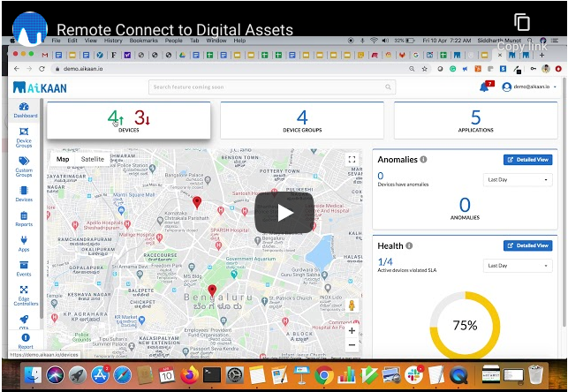
Task: Click Detailed View button in Health panel
Action: tap(527, 245)
